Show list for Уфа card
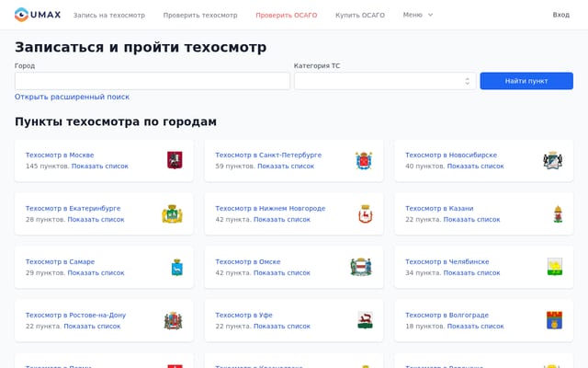 click(x=282, y=326)
